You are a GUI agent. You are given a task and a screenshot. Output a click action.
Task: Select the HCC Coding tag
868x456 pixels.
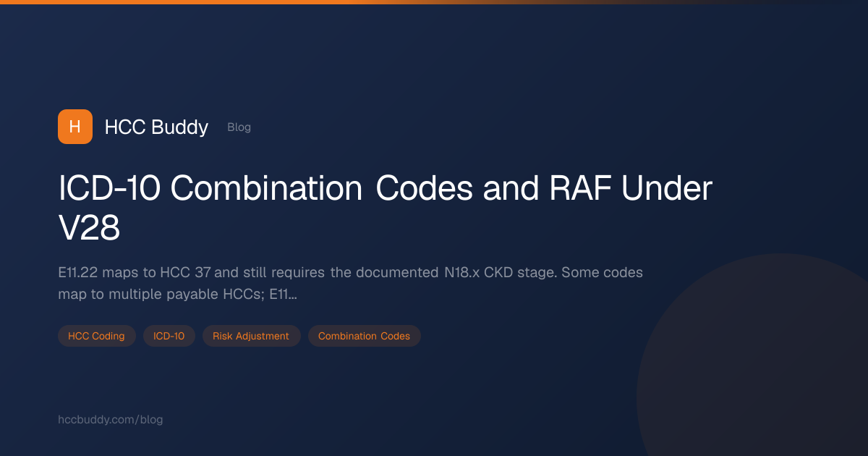tap(96, 336)
